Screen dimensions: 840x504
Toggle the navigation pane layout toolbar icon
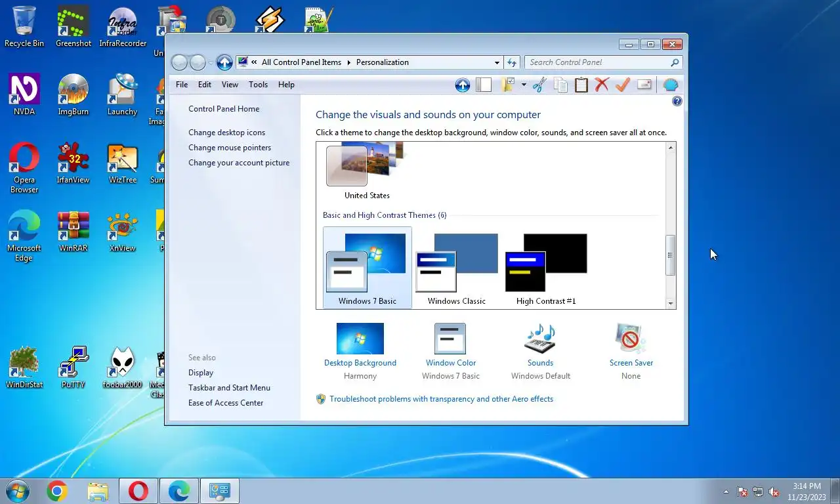click(484, 85)
